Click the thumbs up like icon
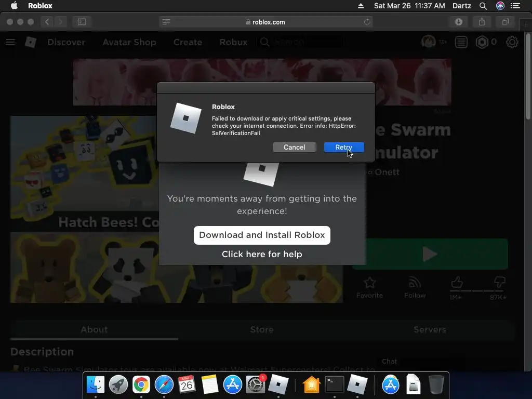The width and height of the screenshot is (532, 399). tap(457, 282)
